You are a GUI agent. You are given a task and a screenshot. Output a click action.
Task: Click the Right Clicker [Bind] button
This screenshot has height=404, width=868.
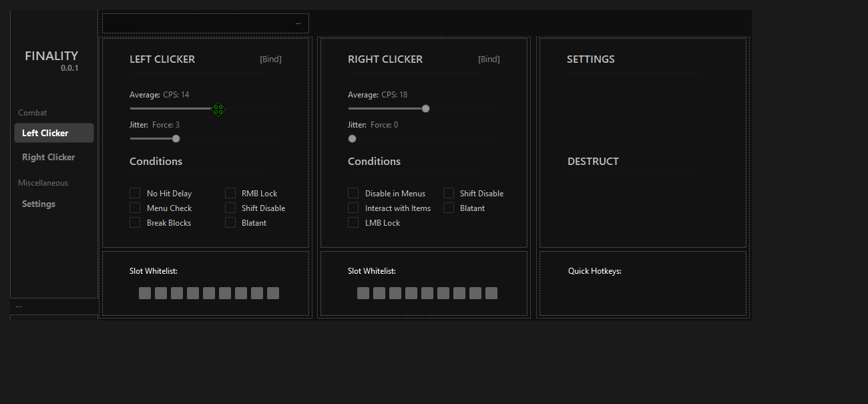point(489,59)
